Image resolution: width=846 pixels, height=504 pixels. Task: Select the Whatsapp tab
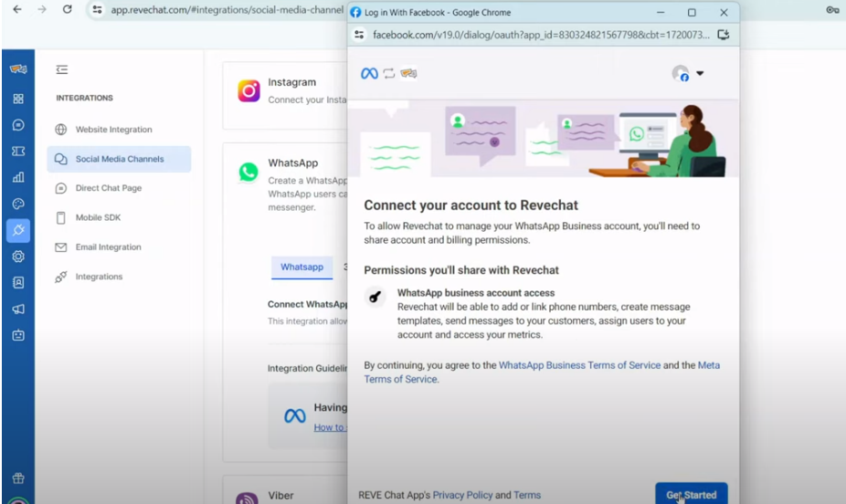click(301, 268)
